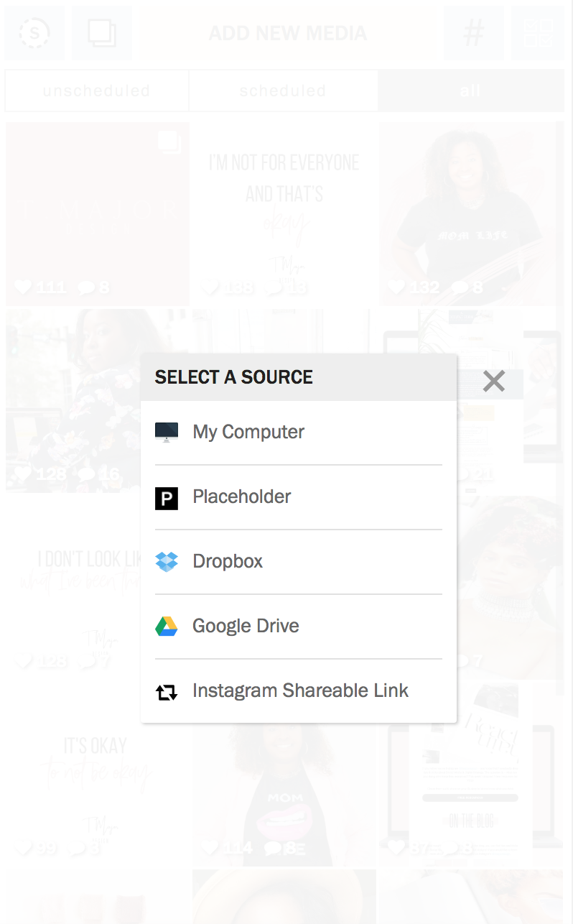Click the black Placeholder P icon

[166, 497]
